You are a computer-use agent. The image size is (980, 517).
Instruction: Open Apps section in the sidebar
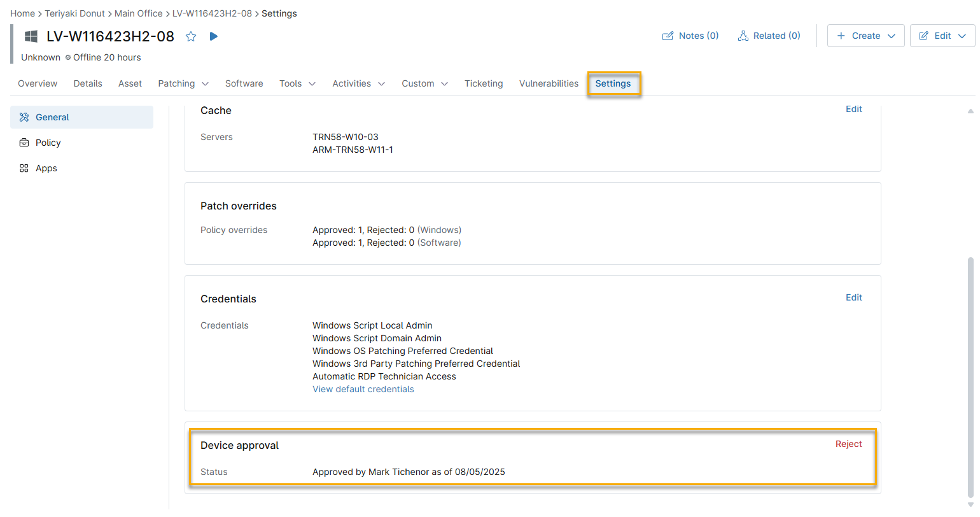point(46,168)
